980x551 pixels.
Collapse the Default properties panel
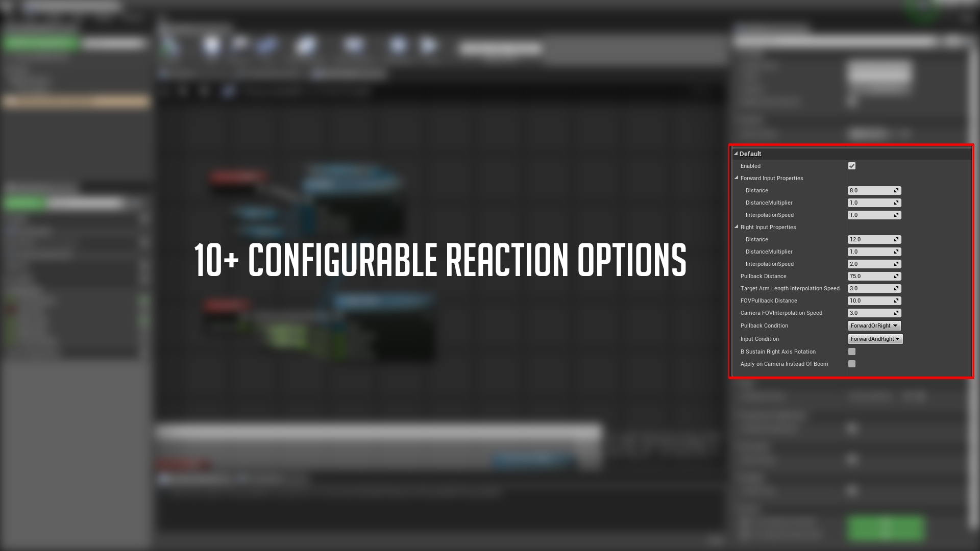735,154
